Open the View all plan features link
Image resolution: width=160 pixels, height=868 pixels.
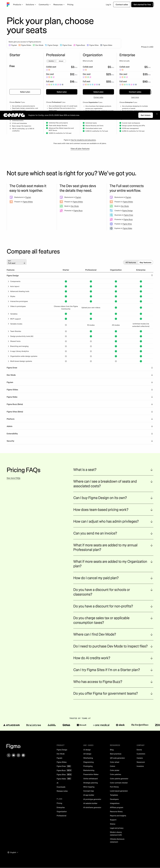[80, 149]
